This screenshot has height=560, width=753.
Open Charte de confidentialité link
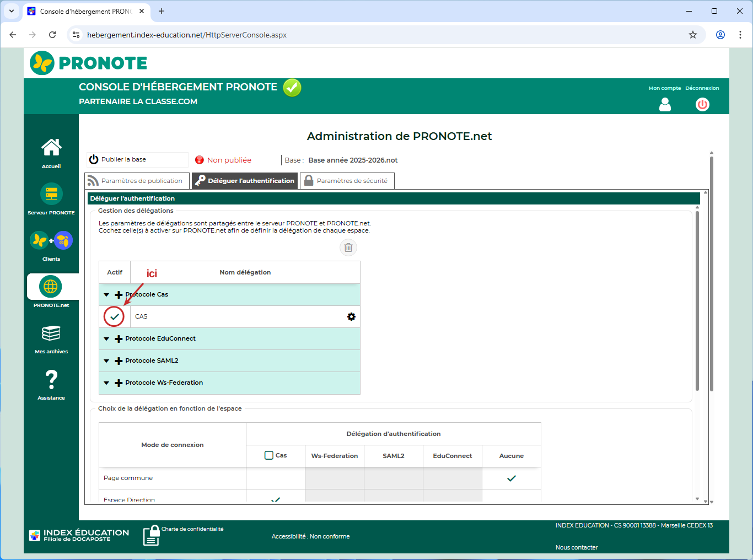click(192, 529)
